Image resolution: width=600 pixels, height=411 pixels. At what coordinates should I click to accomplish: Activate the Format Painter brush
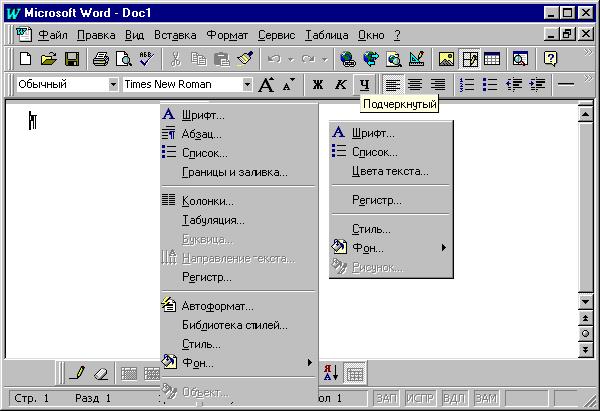245,59
